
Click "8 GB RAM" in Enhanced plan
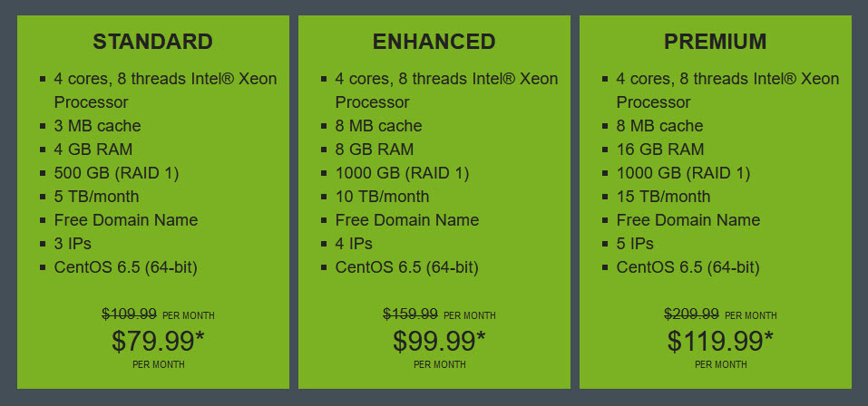[x=375, y=150]
